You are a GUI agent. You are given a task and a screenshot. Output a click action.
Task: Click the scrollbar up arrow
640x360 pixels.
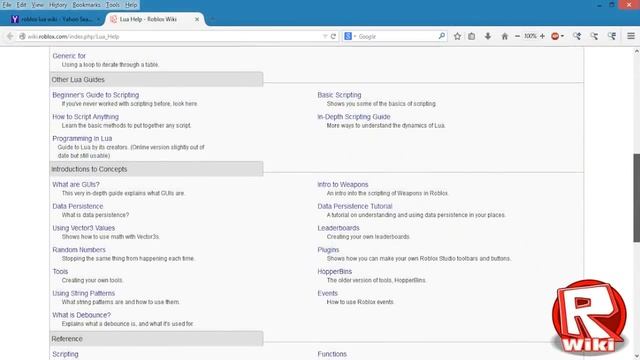pos(636,51)
